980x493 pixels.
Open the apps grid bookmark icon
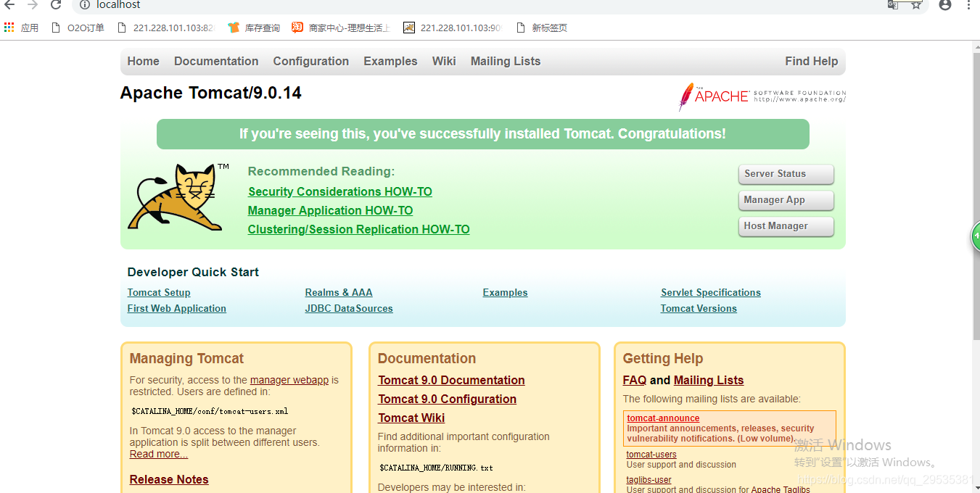[9, 28]
